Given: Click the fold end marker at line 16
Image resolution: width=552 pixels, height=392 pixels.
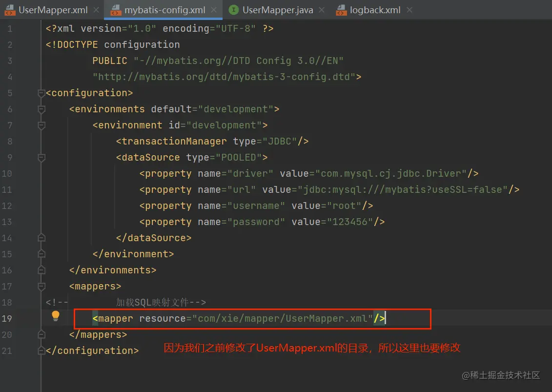Looking at the screenshot, I should (41, 270).
